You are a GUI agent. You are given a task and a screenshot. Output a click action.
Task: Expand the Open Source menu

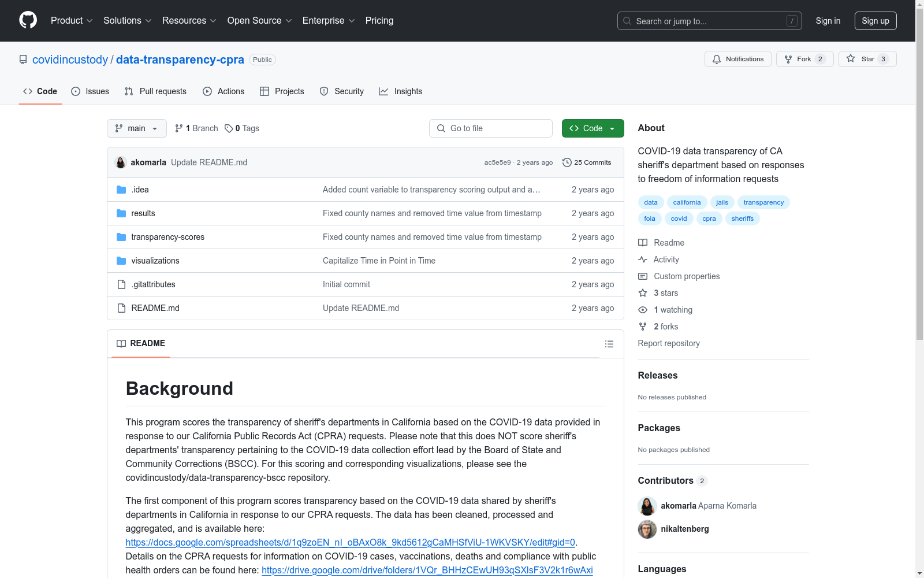click(x=260, y=20)
